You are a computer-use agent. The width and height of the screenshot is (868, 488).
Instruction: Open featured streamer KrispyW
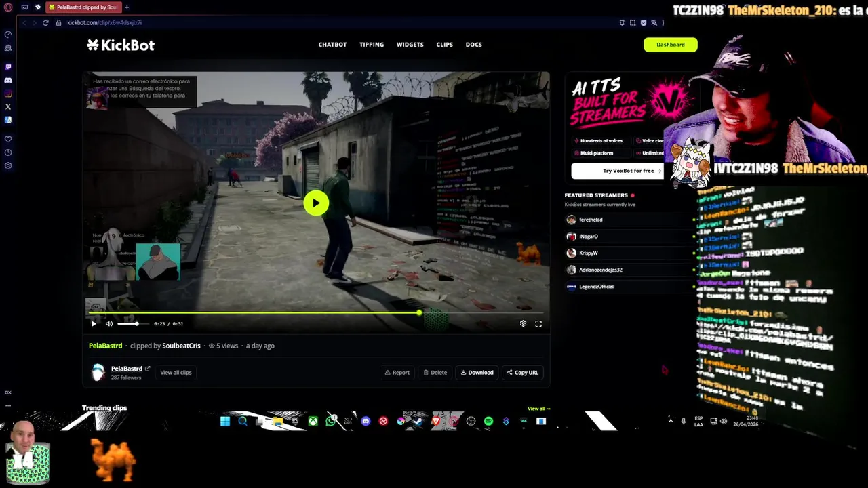631,253
